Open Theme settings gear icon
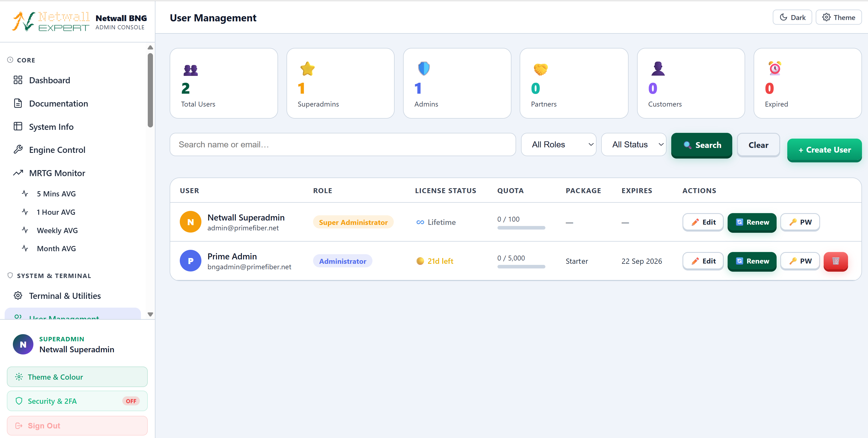This screenshot has height=438, width=868. click(826, 17)
